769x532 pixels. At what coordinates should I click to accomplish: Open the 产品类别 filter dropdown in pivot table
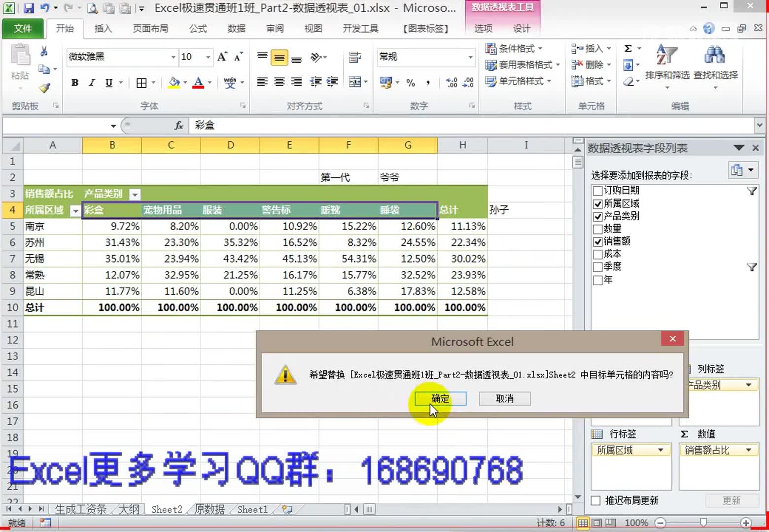click(134, 195)
